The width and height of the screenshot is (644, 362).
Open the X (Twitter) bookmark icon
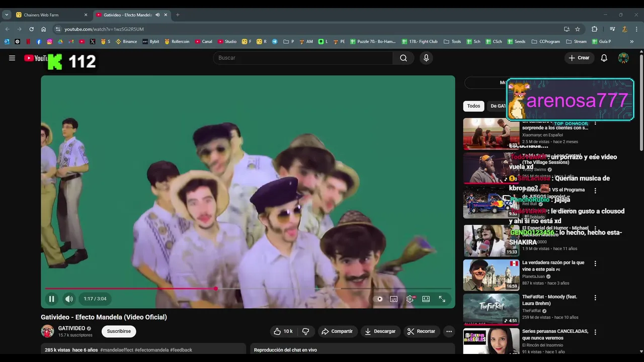coord(93,42)
